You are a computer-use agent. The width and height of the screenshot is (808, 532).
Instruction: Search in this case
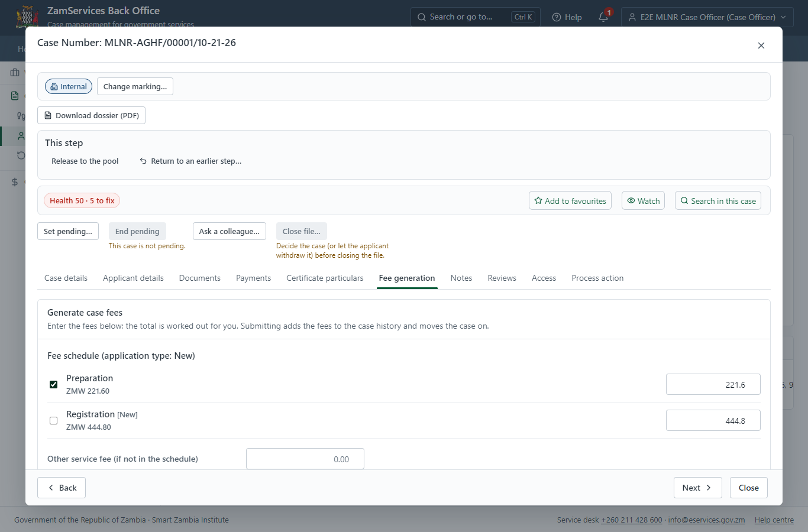[718, 200]
